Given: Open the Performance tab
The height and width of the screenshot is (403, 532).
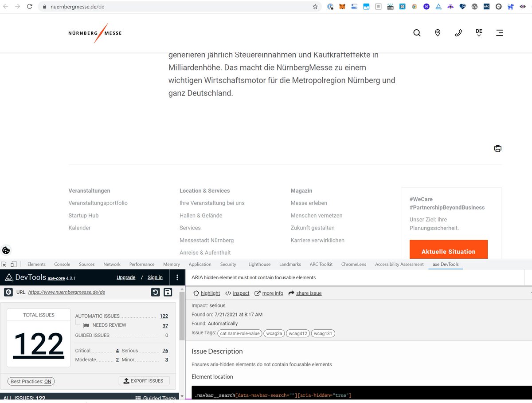Looking at the screenshot, I should click(142, 264).
